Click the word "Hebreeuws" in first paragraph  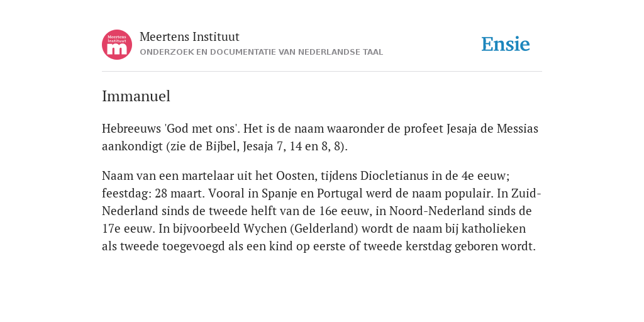tap(131, 128)
